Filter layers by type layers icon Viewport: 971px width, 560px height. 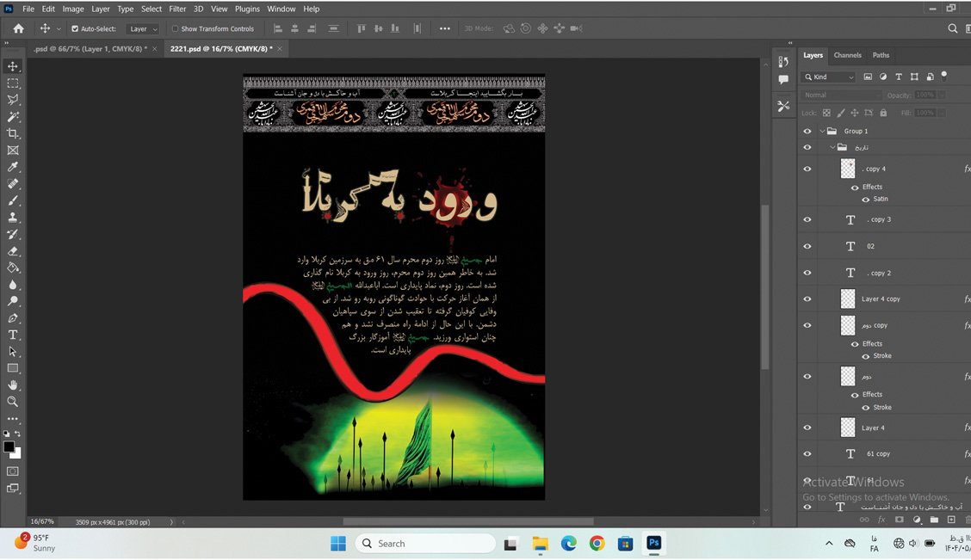point(899,77)
